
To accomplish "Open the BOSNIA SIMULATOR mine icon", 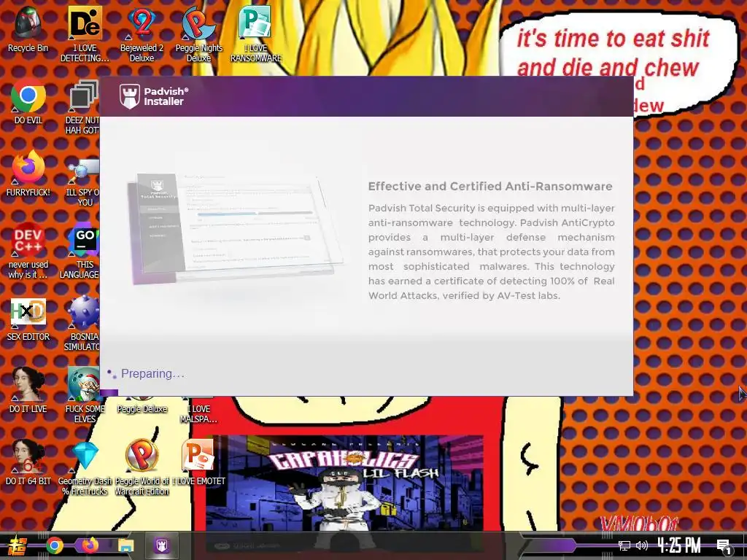I will pos(83,324).
